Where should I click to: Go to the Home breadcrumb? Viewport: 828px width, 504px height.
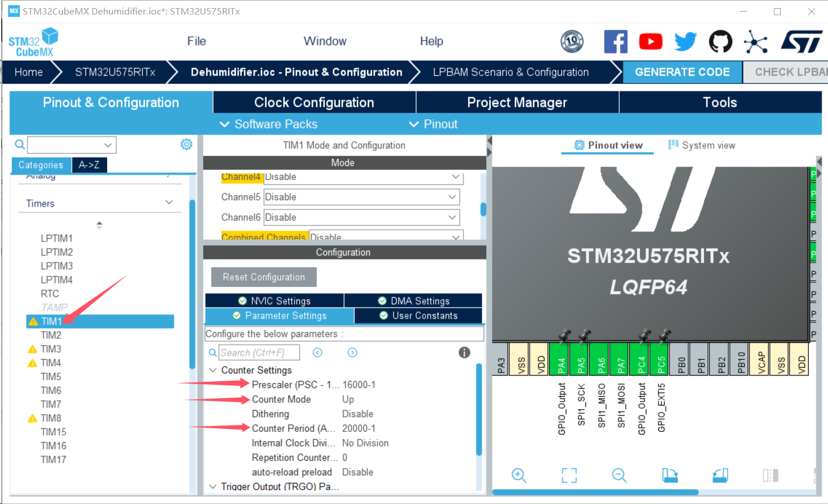pos(29,72)
